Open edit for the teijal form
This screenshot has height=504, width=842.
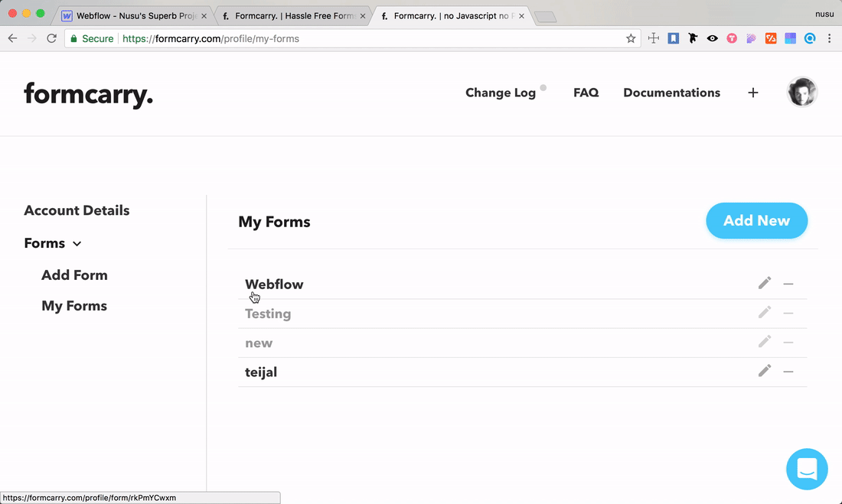tap(765, 370)
